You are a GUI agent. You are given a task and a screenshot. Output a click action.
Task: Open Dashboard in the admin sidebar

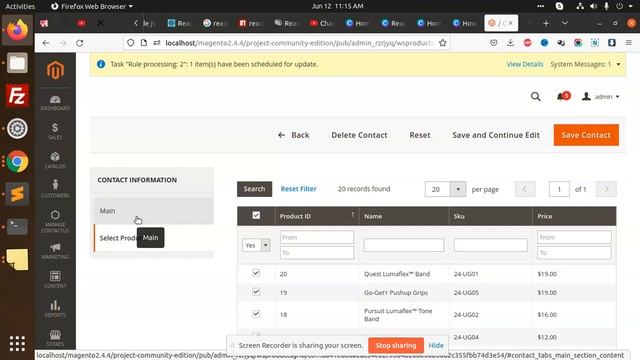(55, 103)
